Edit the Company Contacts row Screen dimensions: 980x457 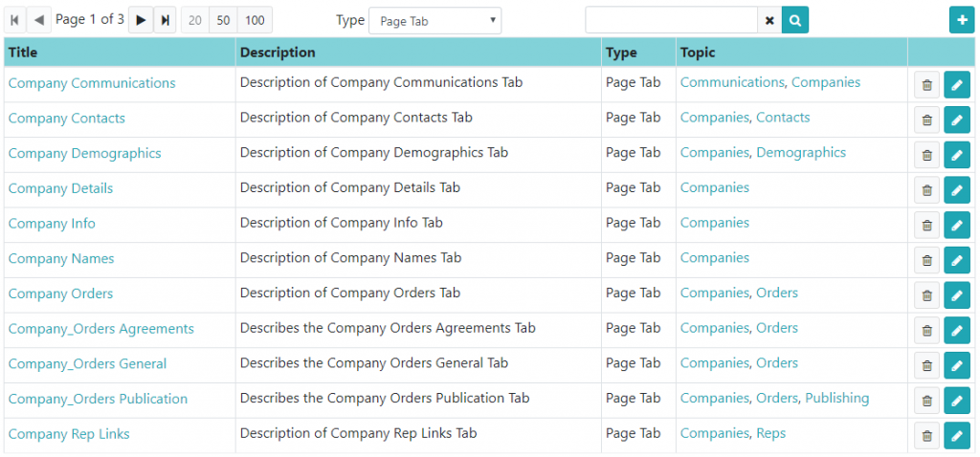(x=957, y=120)
